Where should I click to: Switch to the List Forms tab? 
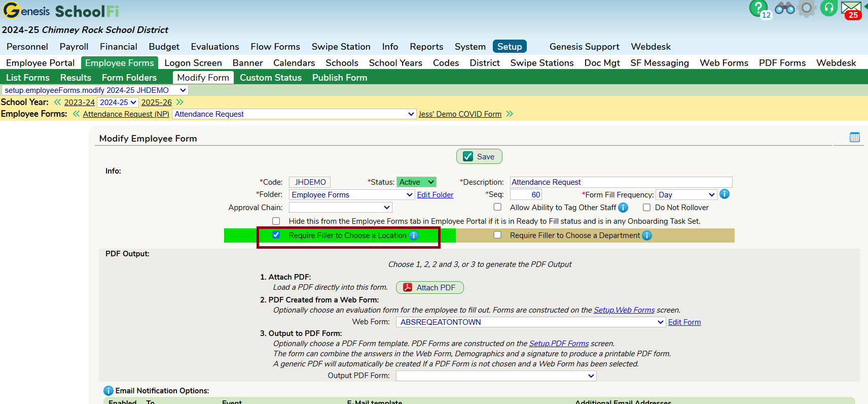tap(28, 78)
